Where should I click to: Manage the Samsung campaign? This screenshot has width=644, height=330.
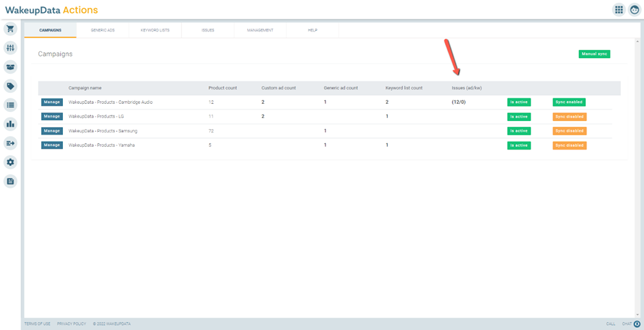52,131
